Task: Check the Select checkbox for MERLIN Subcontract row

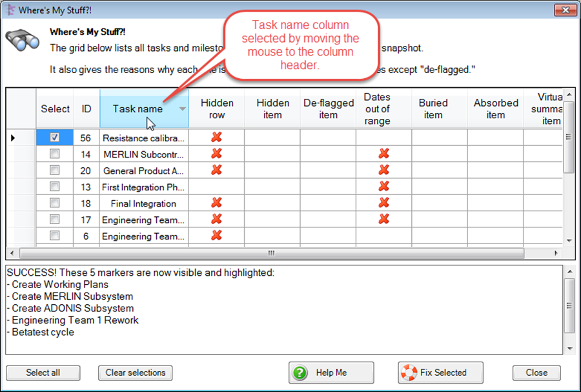Action: point(54,154)
